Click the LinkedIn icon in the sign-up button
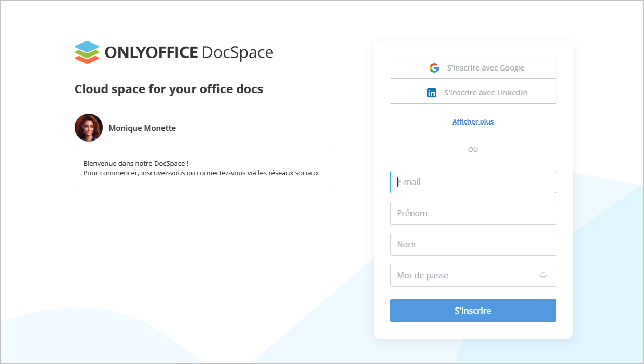644x364 pixels. pos(432,93)
